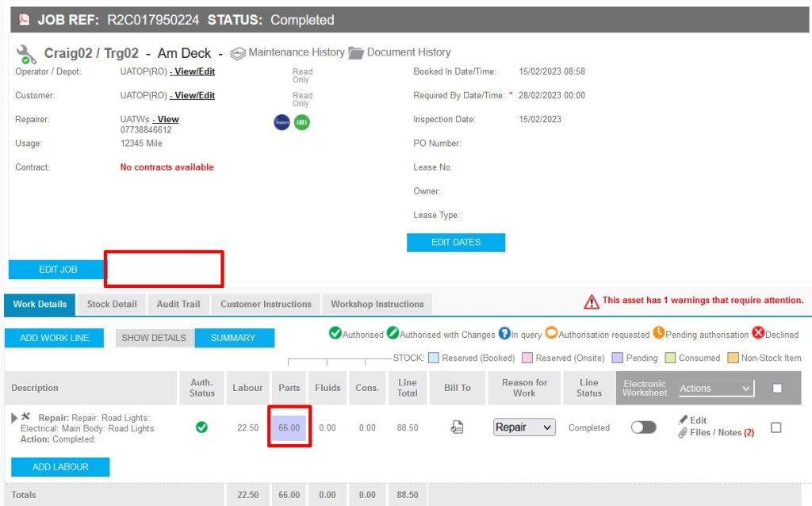812x506 pixels.
Task: Click the Bill To document icon
Action: (x=457, y=427)
